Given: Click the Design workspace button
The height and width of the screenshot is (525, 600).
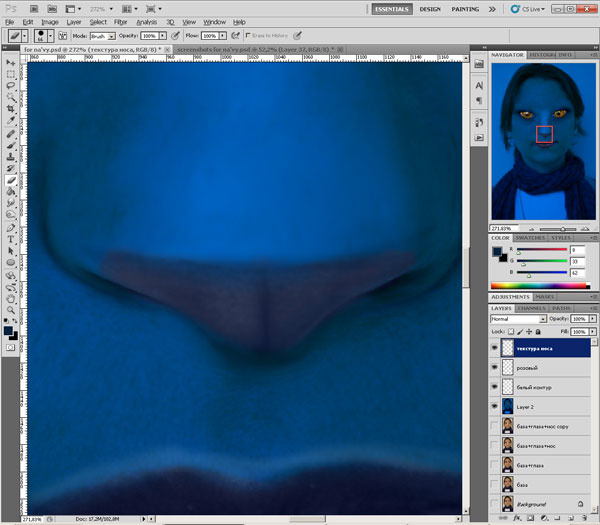Looking at the screenshot, I should [x=430, y=8].
